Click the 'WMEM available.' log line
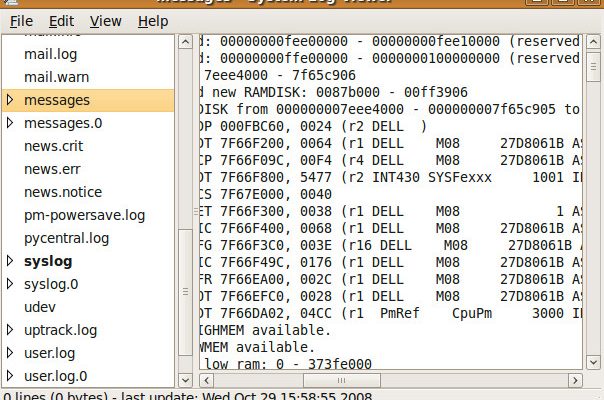Image resolution: width=604 pixels, height=400 pixels. 257,347
